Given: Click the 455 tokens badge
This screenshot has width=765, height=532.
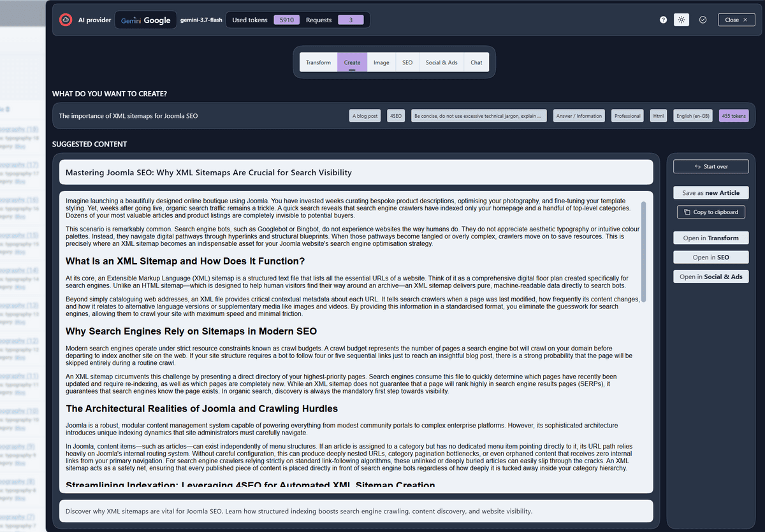Looking at the screenshot, I should tap(734, 116).
